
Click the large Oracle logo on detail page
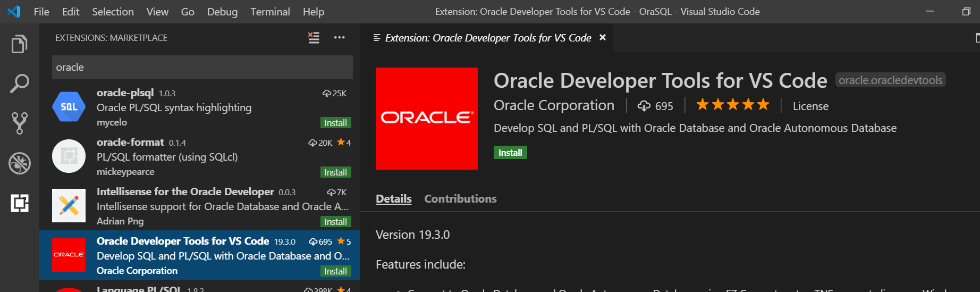427,119
